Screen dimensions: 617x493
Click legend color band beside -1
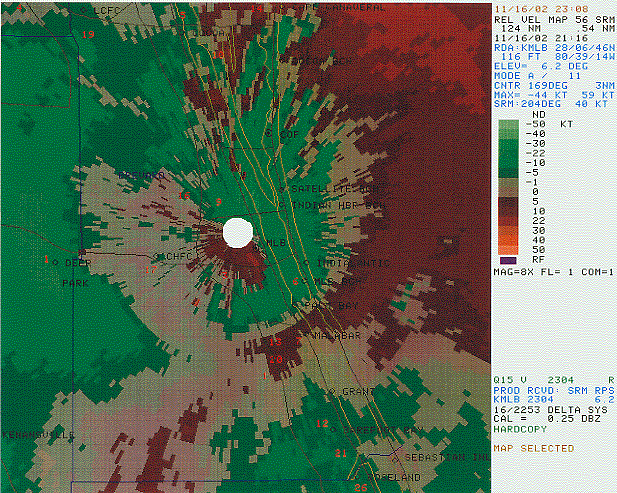click(x=508, y=182)
